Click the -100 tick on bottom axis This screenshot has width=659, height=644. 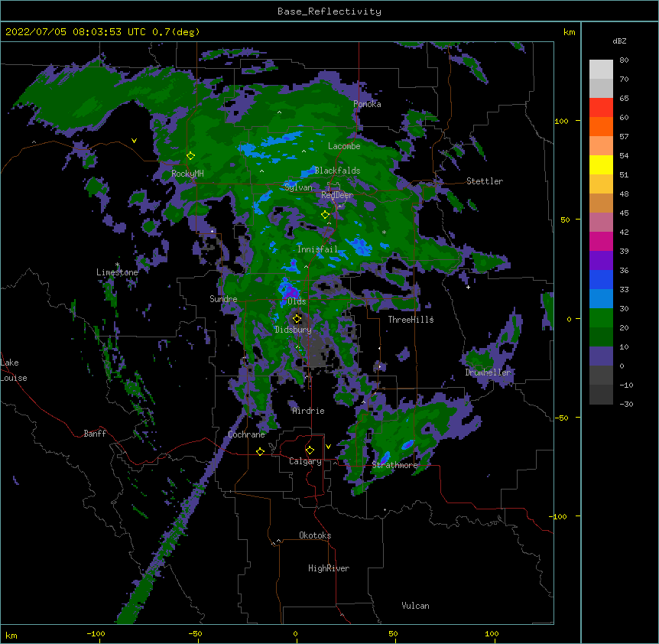(96, 633)
